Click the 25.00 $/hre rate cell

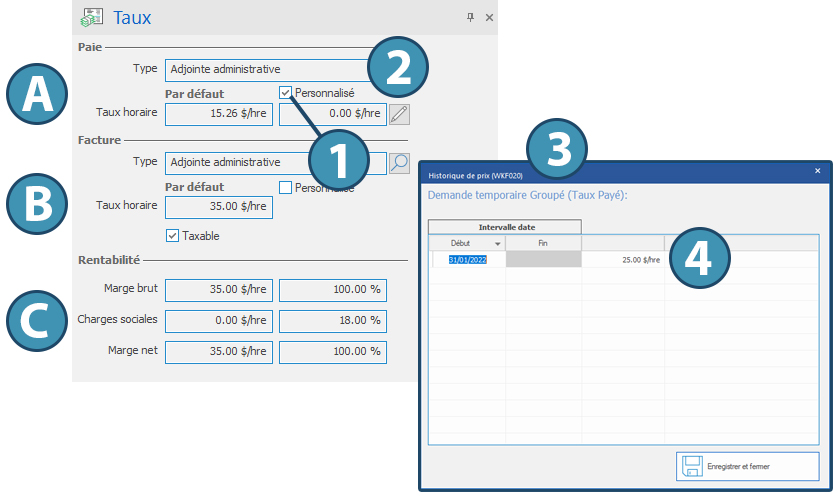623,259
